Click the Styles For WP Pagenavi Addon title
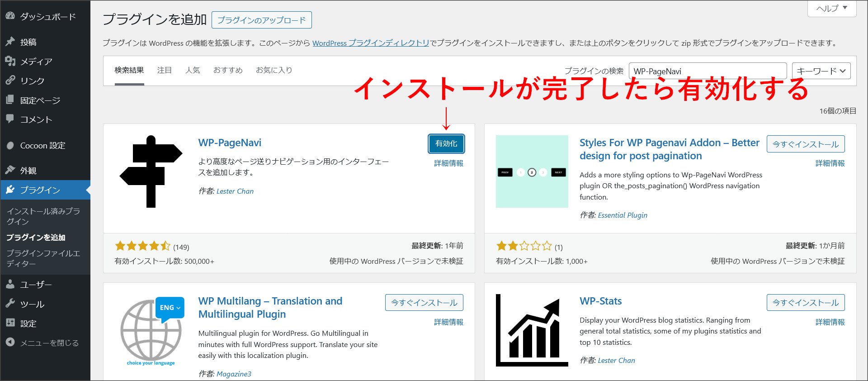 coord(670,149)
